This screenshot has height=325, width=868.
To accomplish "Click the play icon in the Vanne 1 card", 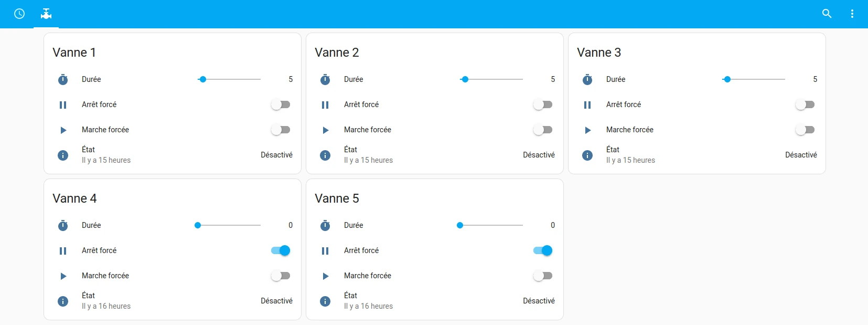I will click(63, 130).
